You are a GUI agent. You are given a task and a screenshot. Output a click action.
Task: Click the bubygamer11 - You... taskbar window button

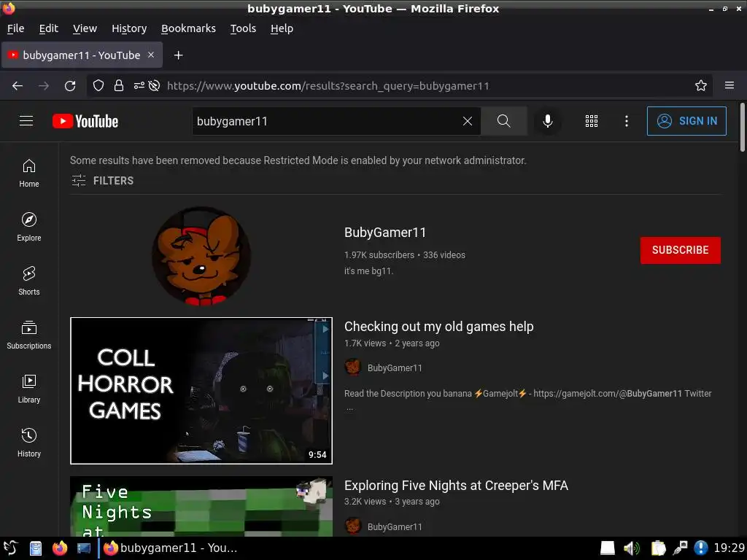tap(169, 548)
